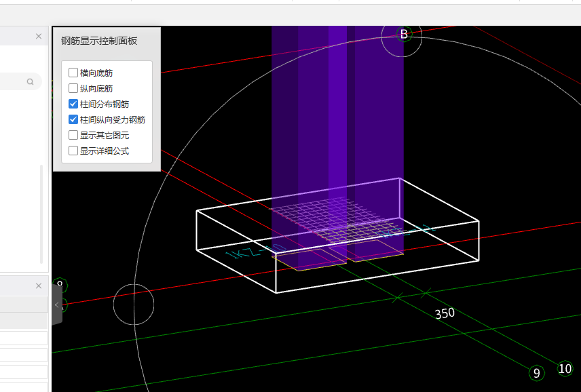Select the 1KZ-10 column label
Screen dimensions: 581x392
255,251
